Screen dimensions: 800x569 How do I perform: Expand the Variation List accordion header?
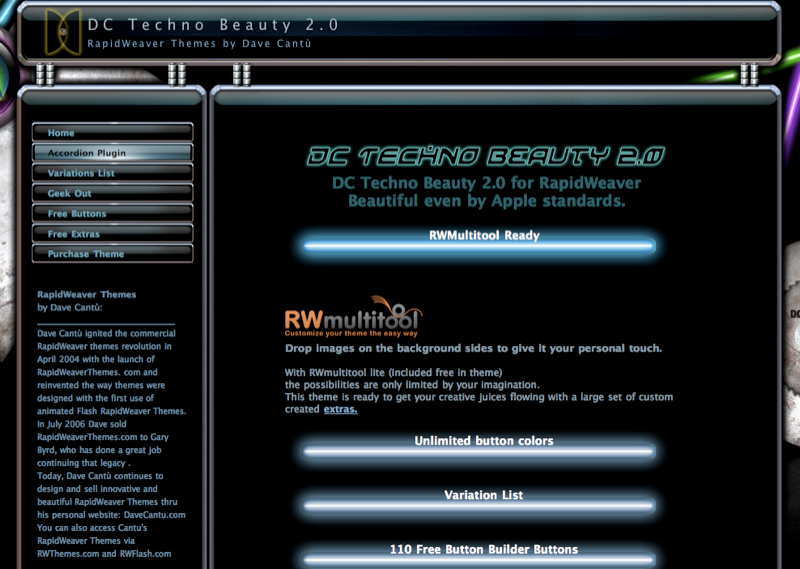point(484,496)
